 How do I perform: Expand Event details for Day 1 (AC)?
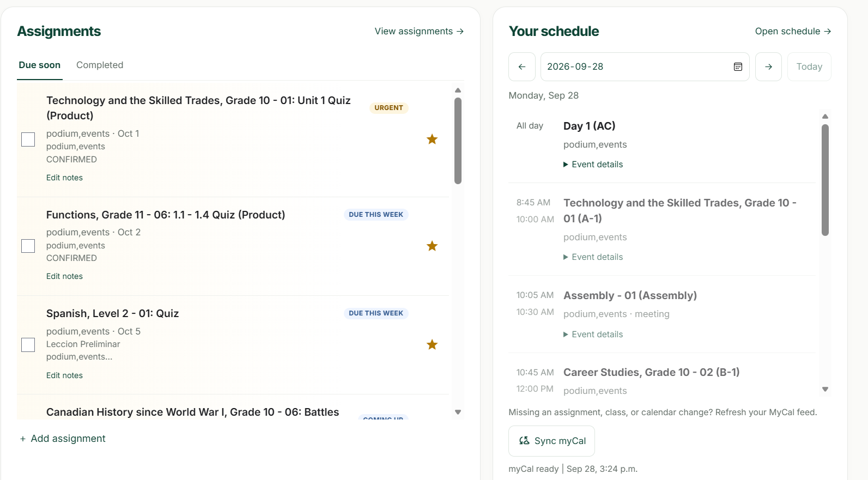[593, 164]
